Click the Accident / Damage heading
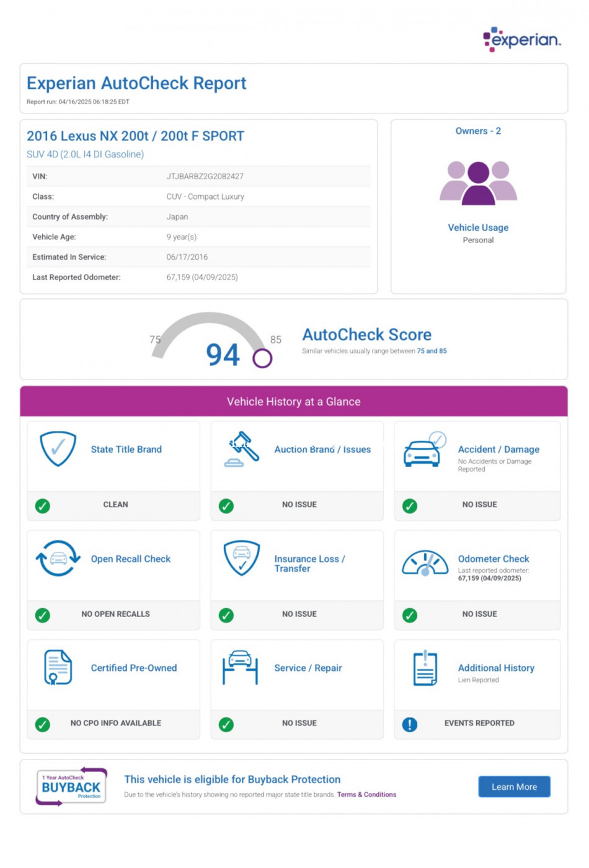Image resolution: width=589 pixels, height=868 pixels. 498,449
